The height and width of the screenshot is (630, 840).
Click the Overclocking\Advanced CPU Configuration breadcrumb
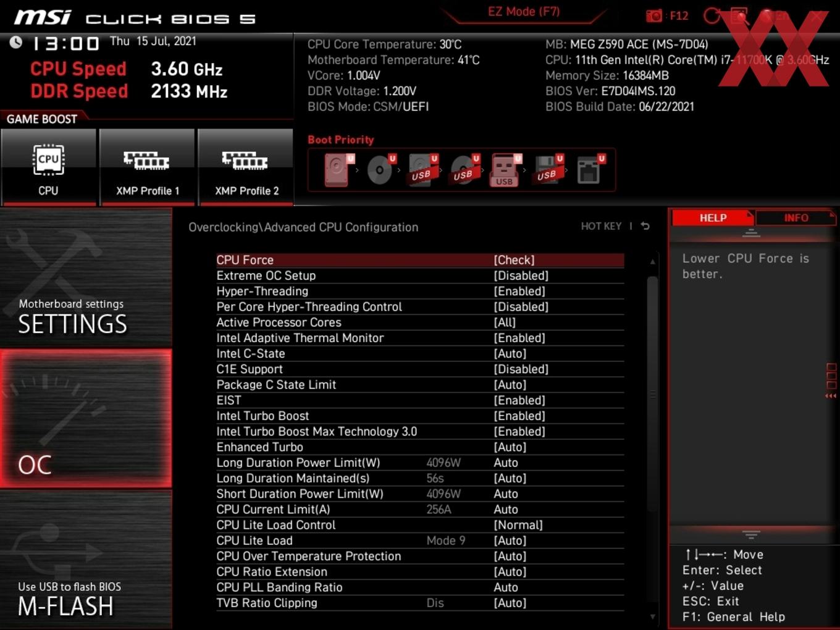coord(303,227)
